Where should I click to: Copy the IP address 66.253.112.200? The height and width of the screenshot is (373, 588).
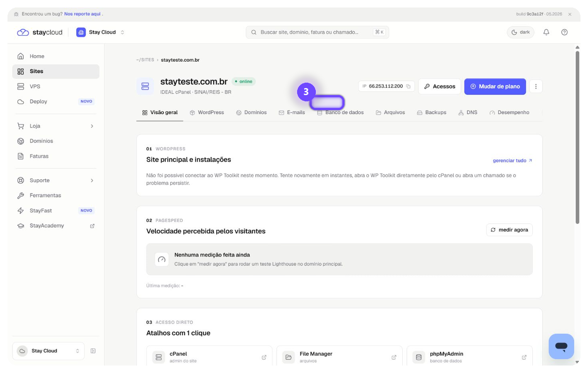[408, 86]
